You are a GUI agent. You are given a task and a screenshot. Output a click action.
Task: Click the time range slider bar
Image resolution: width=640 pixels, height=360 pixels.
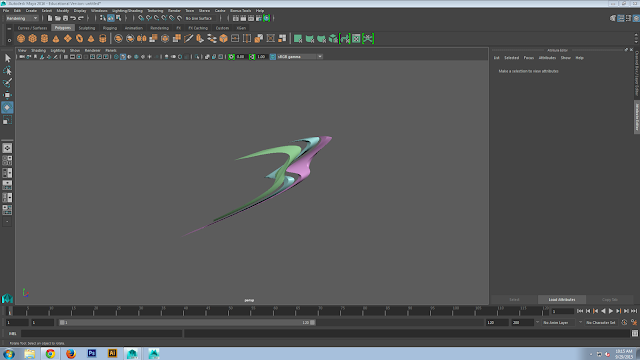pyautogui.click(x=187, y=322)
